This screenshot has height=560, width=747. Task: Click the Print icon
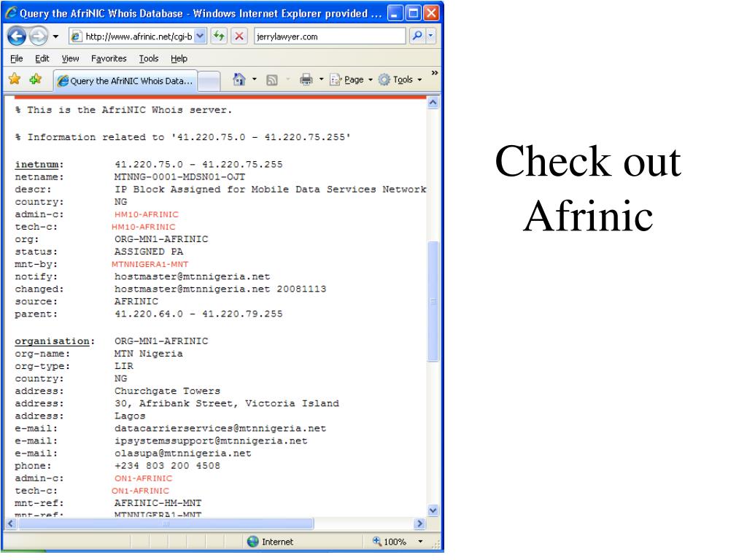coord(306,79)
